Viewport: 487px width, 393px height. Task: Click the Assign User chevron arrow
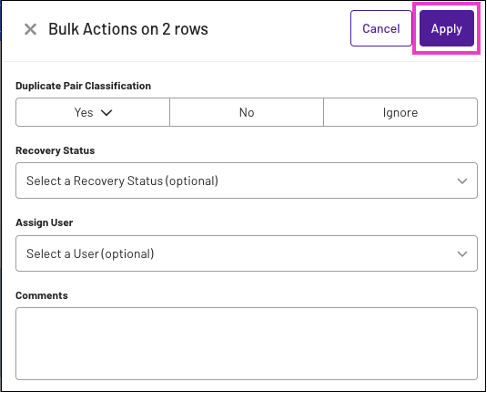[462, 254]
